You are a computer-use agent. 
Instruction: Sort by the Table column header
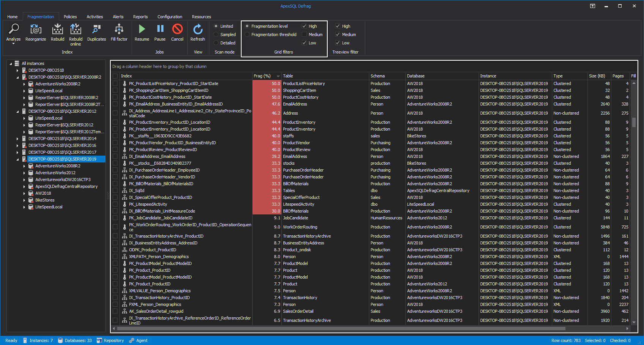(325, 76)
